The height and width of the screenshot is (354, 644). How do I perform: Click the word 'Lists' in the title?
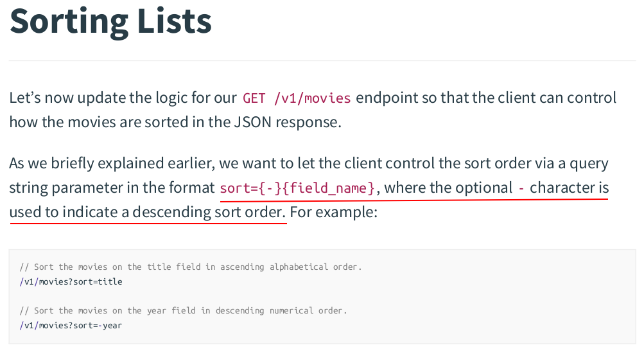coord(175,21)
